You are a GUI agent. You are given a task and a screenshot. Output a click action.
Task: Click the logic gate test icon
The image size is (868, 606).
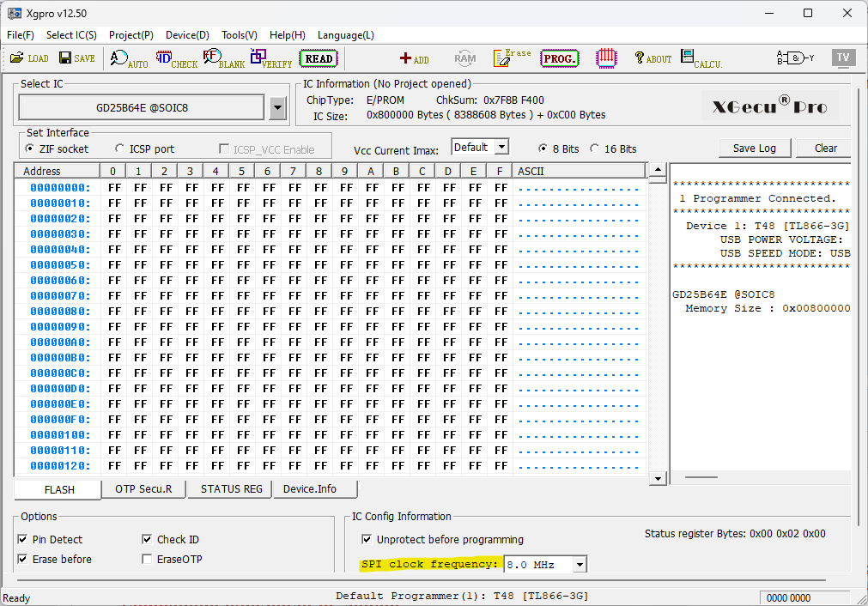(796, 58)
